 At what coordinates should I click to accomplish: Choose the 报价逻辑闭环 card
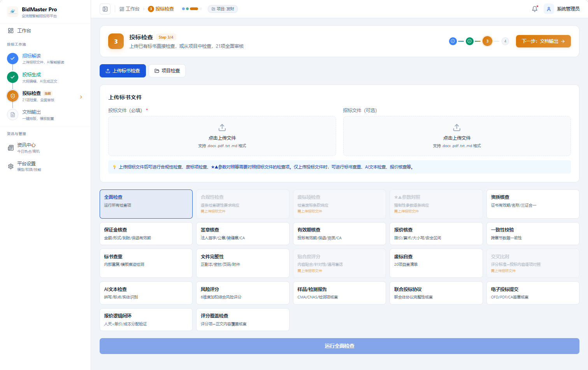click(146, 319)
